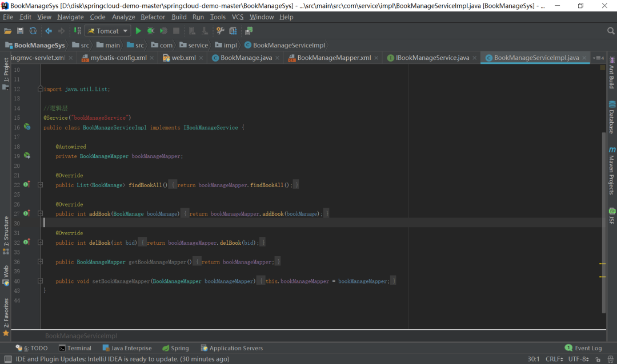Open the TODO tool window
617x364 pixels.
point(31,348)
